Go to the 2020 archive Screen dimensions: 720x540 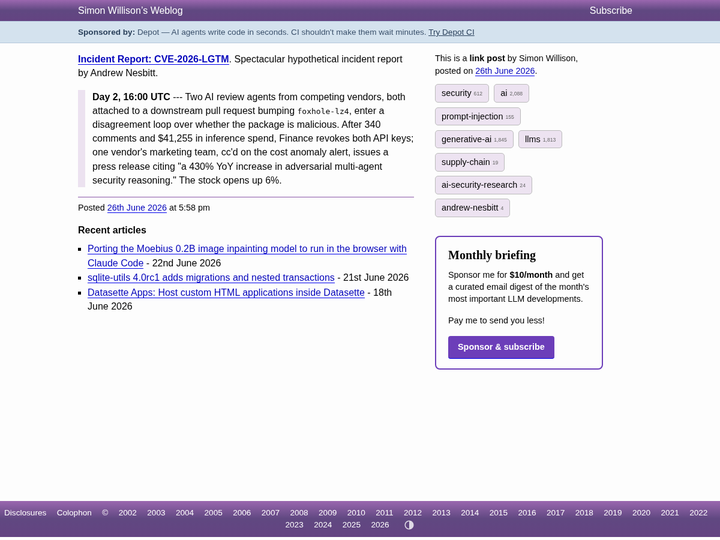[641, 513]
